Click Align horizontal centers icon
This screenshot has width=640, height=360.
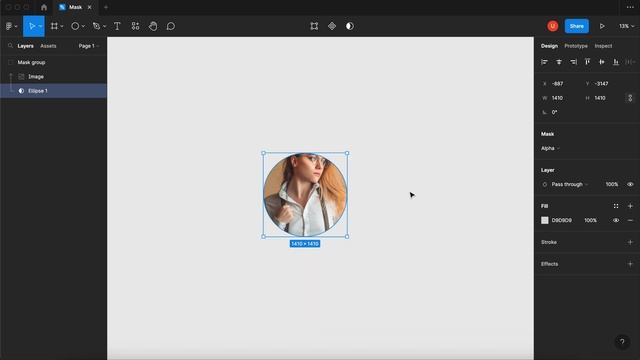[x=559, y=62]
